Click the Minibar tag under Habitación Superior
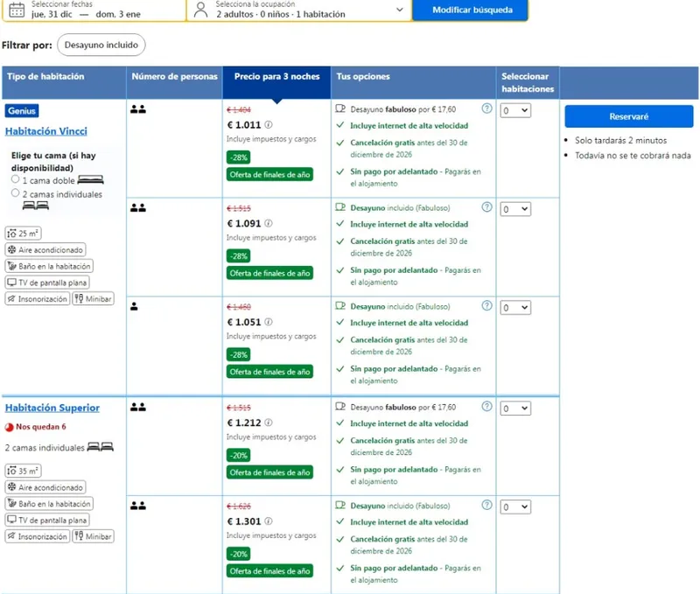700x594 pixels. (94, 536)
